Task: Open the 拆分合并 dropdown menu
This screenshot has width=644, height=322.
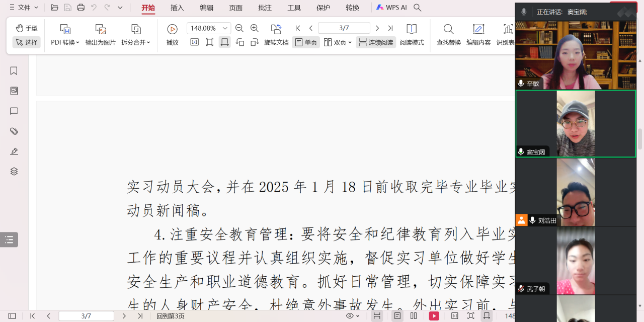Action: click(x=135, y=42)
